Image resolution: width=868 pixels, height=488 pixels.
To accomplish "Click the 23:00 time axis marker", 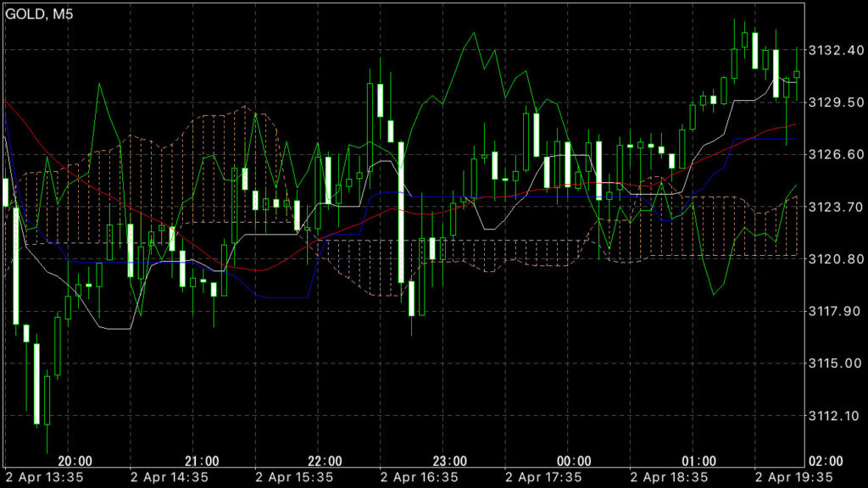I will [450, 461].
